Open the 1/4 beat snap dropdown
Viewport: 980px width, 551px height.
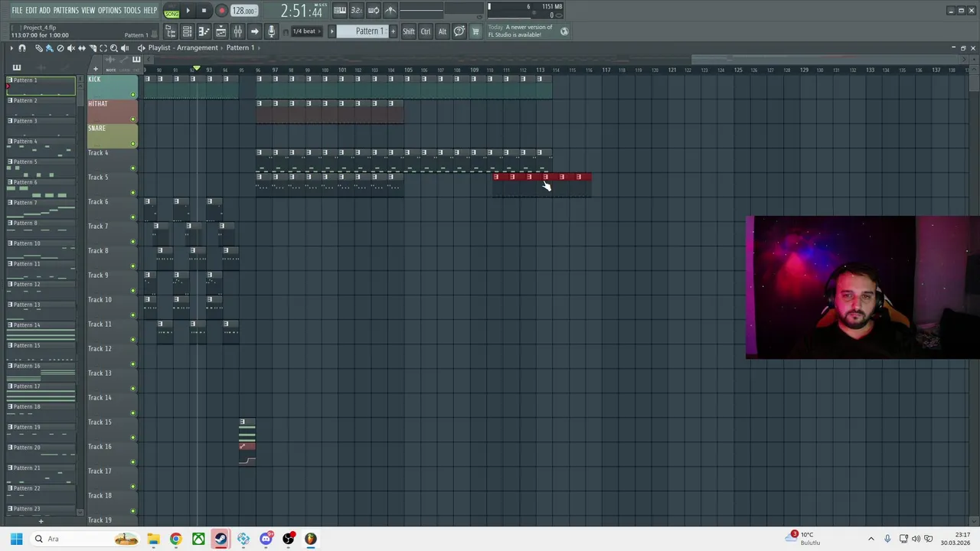[307, 31]
